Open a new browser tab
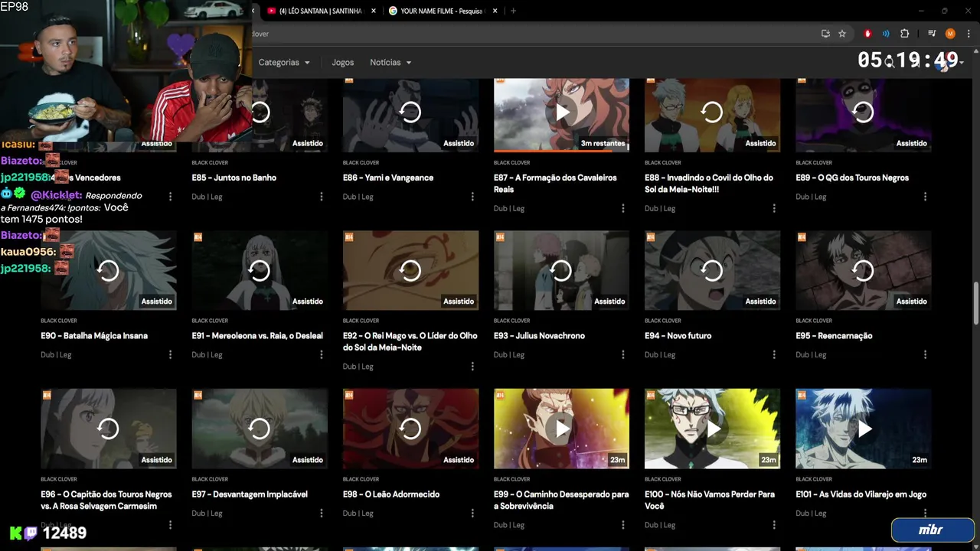The height and width of the screenshot is (551, 980). (513, 11)
